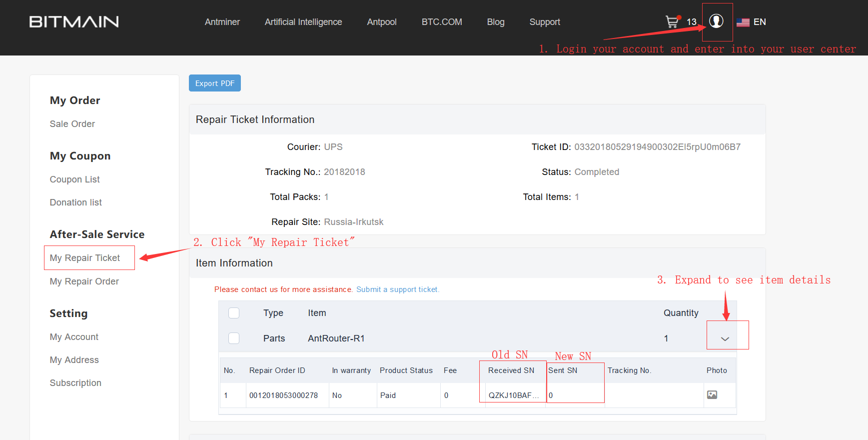The height and width of the screenshot is (440, 868).
Task: Open the shopping cart icon
Action: point(673,21)
